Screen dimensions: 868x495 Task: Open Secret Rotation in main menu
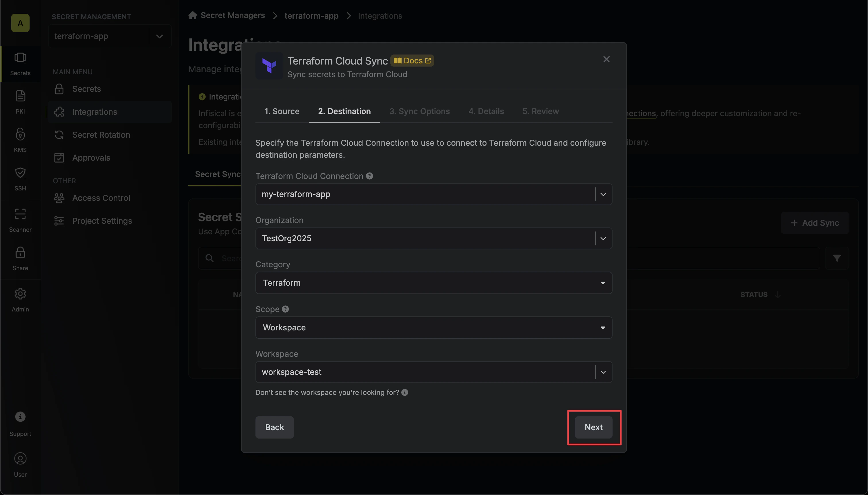pos(110,135)
